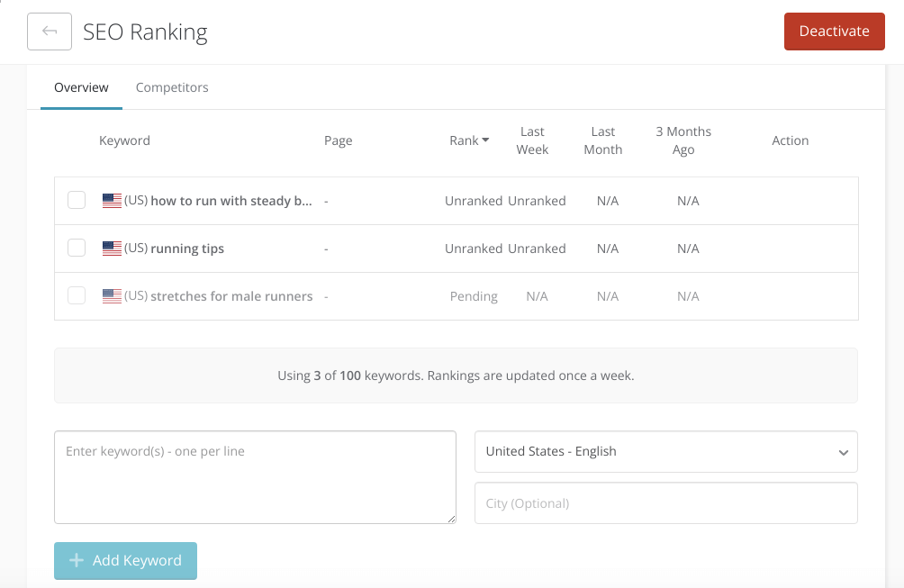
Task: Select the Overview tab
Action: (81, 87)
